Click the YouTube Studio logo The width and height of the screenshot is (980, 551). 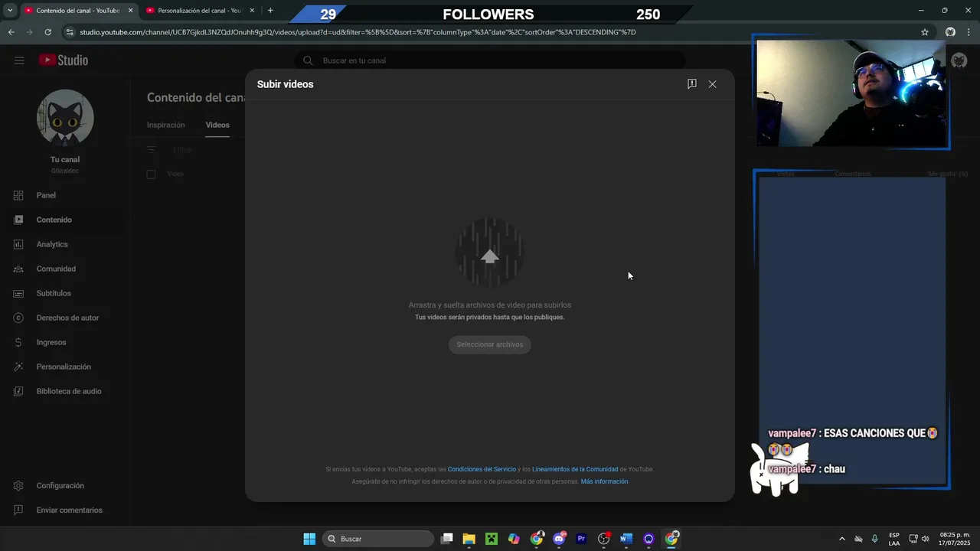coord(64,60)
